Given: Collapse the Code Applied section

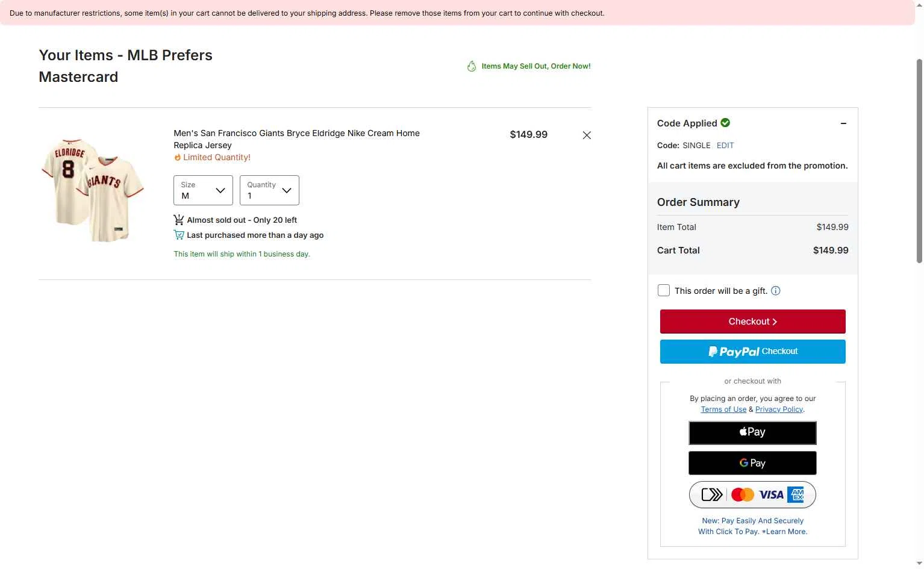Looking at the screenshot, I should [843, 123].
